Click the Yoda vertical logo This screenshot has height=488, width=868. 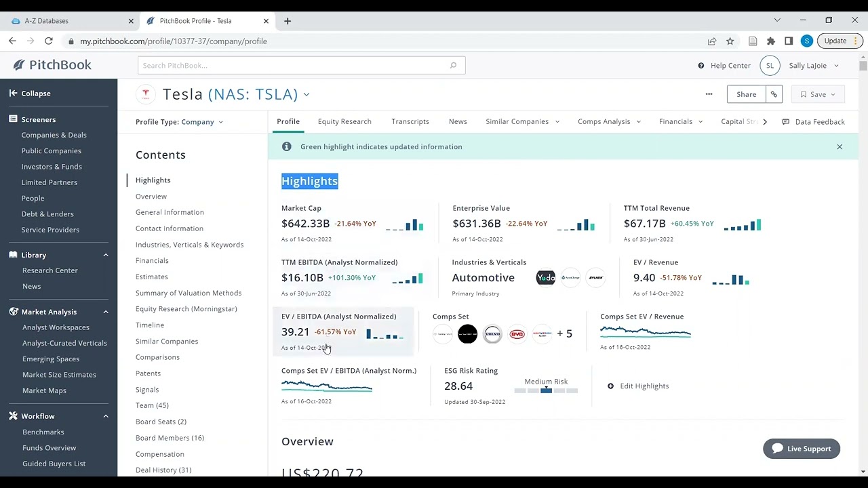point(546,277)
